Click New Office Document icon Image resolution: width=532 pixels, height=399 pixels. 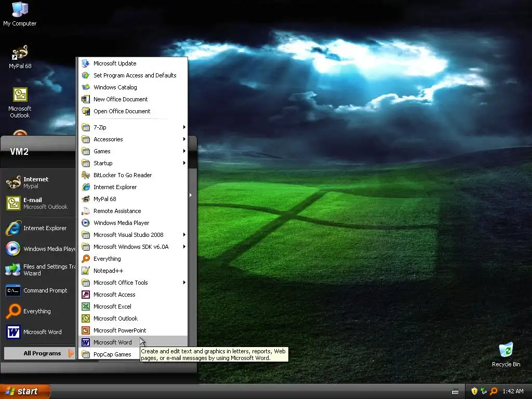tap(86, 99)
